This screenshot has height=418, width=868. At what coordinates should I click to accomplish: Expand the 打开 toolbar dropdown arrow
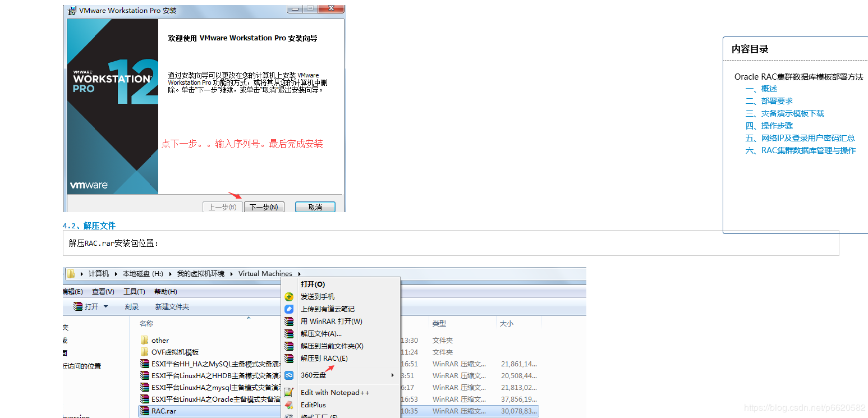(x=105, y=306)
